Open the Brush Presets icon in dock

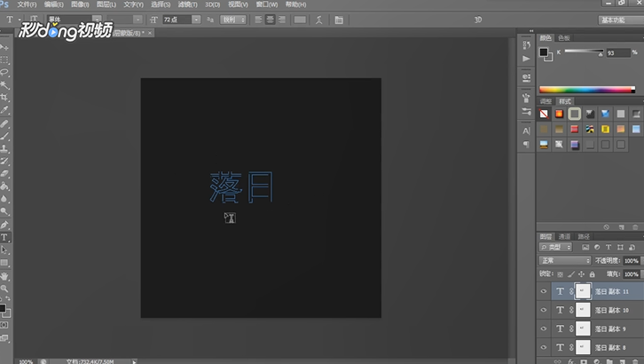pos(526,111)
